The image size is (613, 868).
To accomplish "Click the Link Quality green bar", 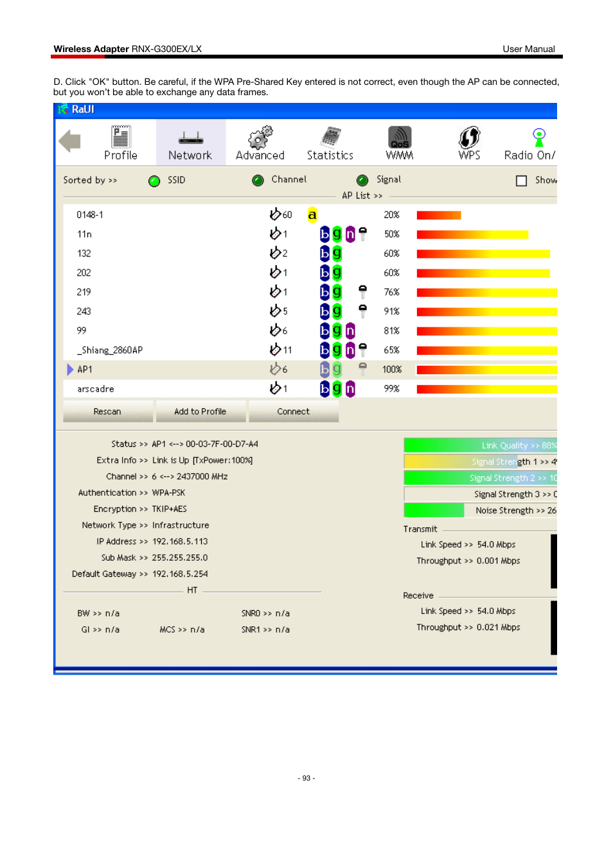I will pos(480,445).
